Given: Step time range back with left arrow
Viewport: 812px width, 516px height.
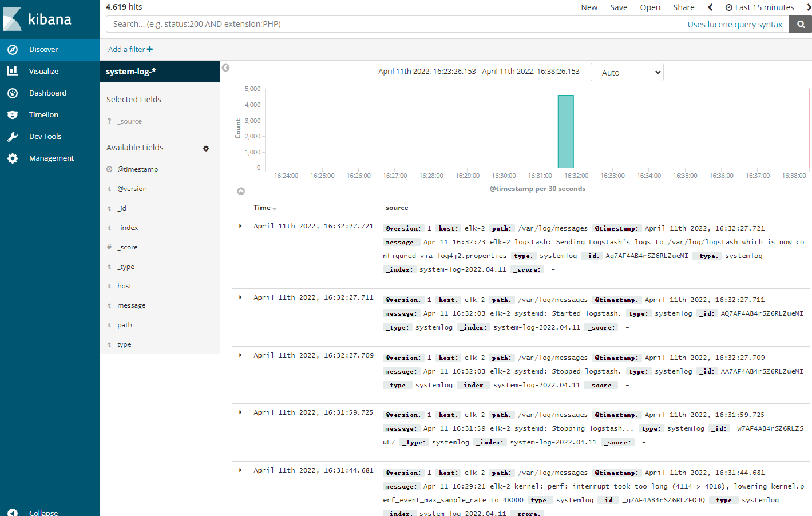Looking at the screenshot, I should [x=710, y=7].
